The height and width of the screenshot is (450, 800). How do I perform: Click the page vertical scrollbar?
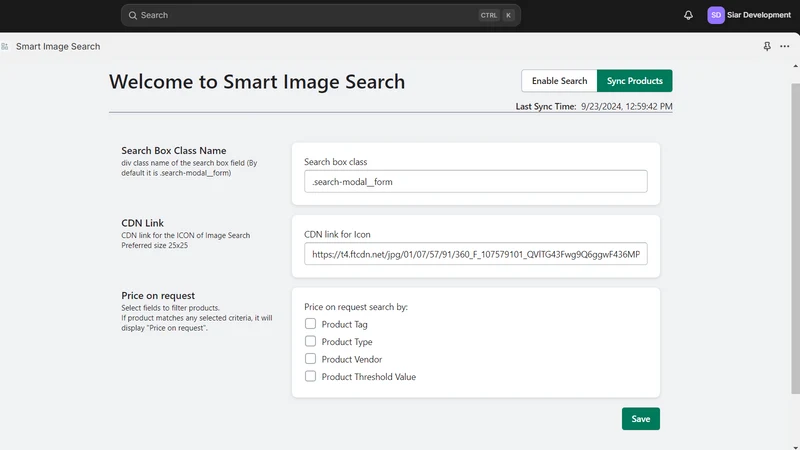coord(795,238)
